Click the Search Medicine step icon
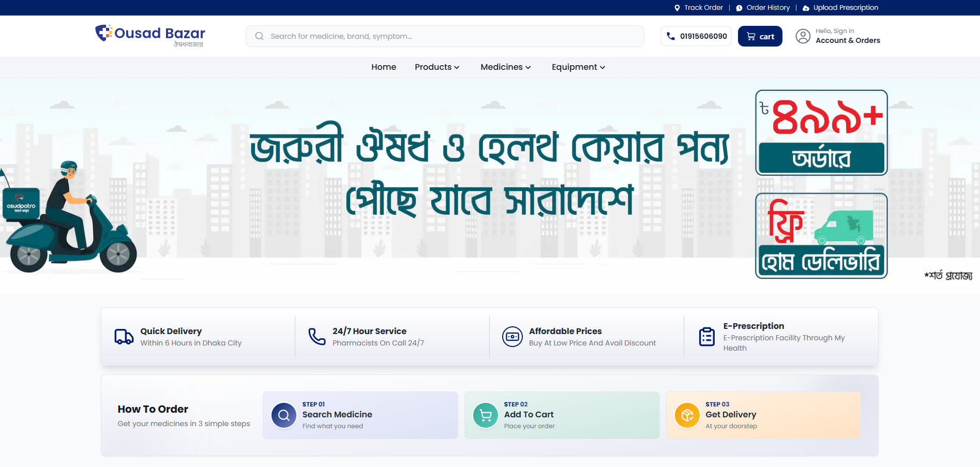 tap(284, 415)
